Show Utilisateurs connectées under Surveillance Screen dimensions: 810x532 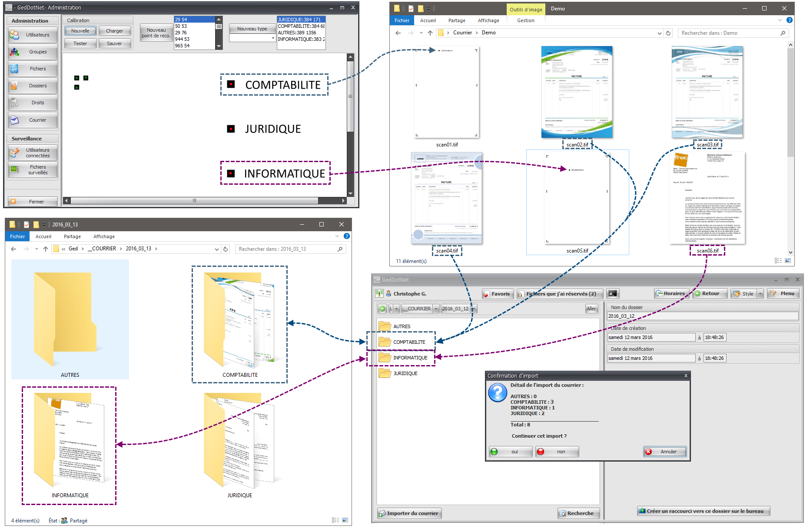pyautogui.click(x=33, y=153)
